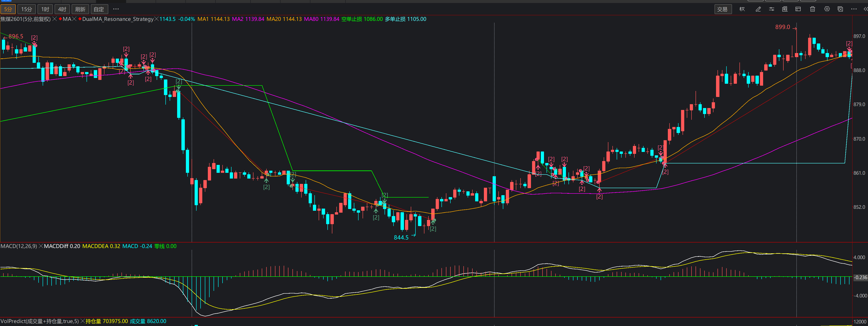Click the red diamond before MA
This screenshot has width=868, height=326.
pyautogui.click(x=60, y=19)
